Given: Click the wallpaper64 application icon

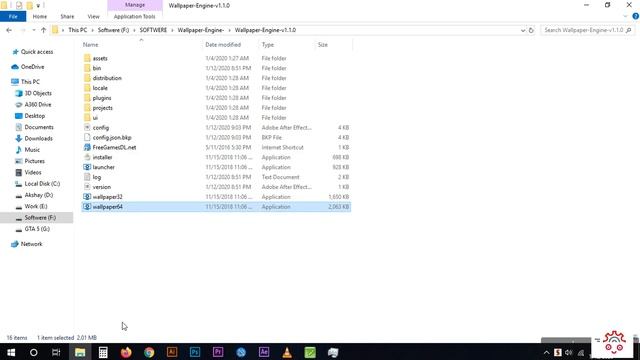Looking at the screenshot, I should [87, 207].
